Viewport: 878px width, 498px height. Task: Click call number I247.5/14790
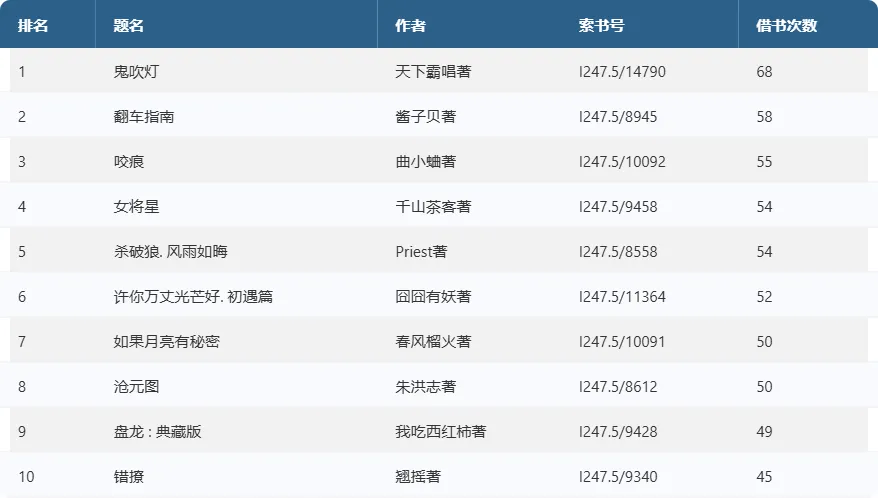[x=622, y=72]
